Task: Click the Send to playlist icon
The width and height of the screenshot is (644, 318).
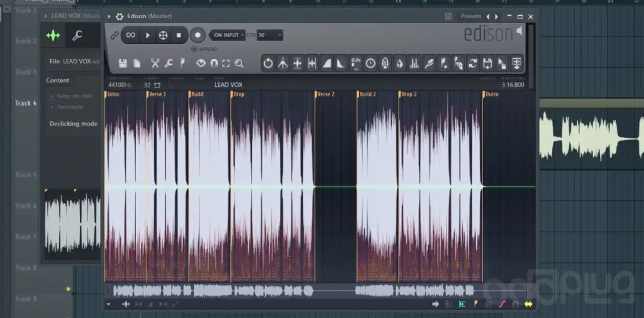Action: [517, 63]
